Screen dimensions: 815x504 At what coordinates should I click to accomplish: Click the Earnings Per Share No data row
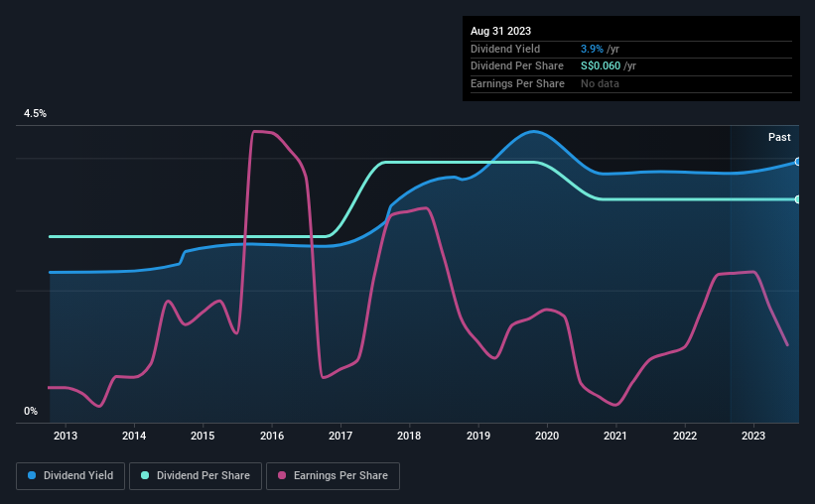click(x=631, y=83)
